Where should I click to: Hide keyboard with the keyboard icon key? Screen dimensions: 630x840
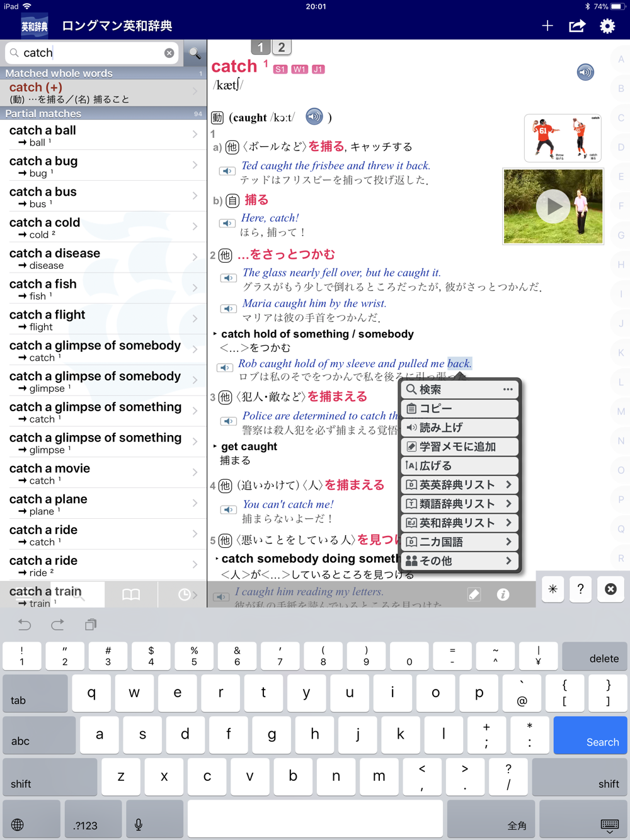click(x=583, y=819)
